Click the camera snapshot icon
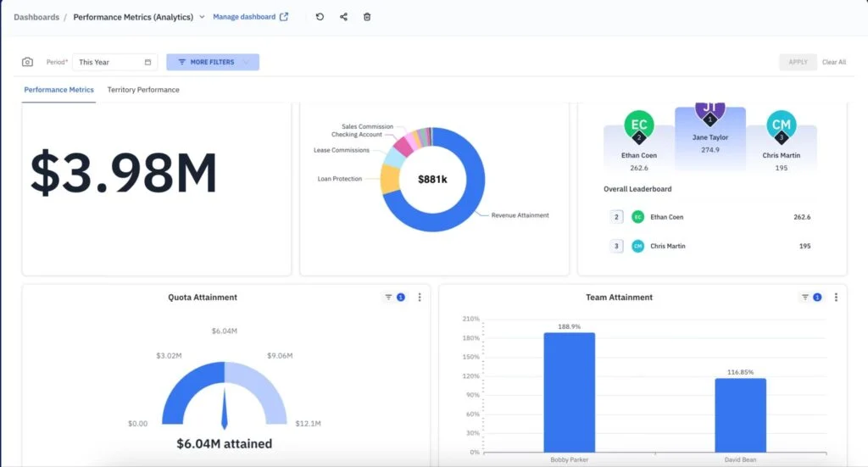Screen dimensions: 868x467 pyautogui.click(x=27, y=62)
